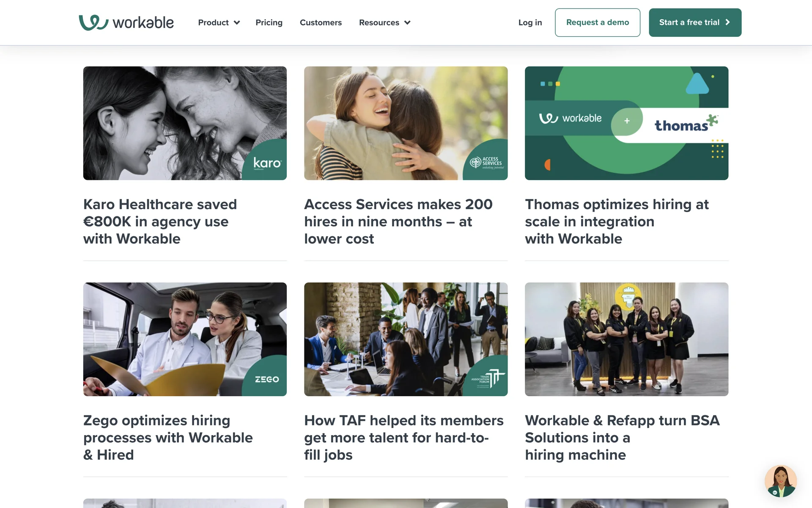Click the BSA Solutions team photo thumbnail
The height and width of the screenshot is (508, 812).
(626, 339)
